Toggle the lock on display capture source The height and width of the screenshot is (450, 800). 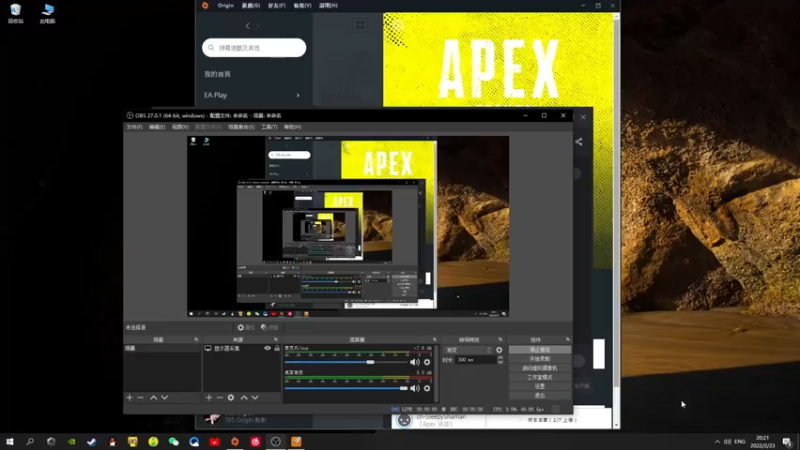[x=277, y=348]
